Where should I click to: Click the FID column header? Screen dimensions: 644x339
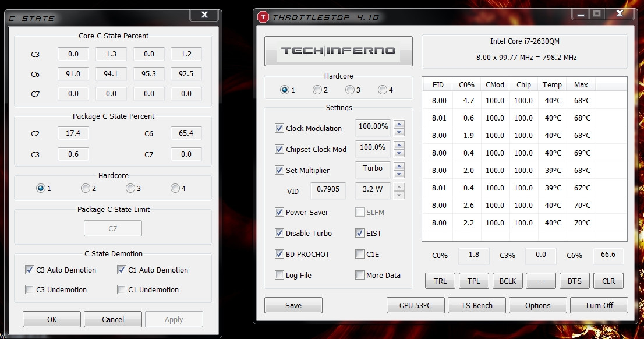point(438,84)
